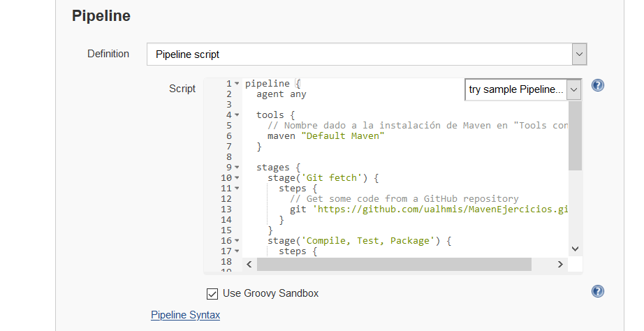Place cursor on the 'agent any' line
This screenshot has height=331, width=644.
click(x=281, y=94)
